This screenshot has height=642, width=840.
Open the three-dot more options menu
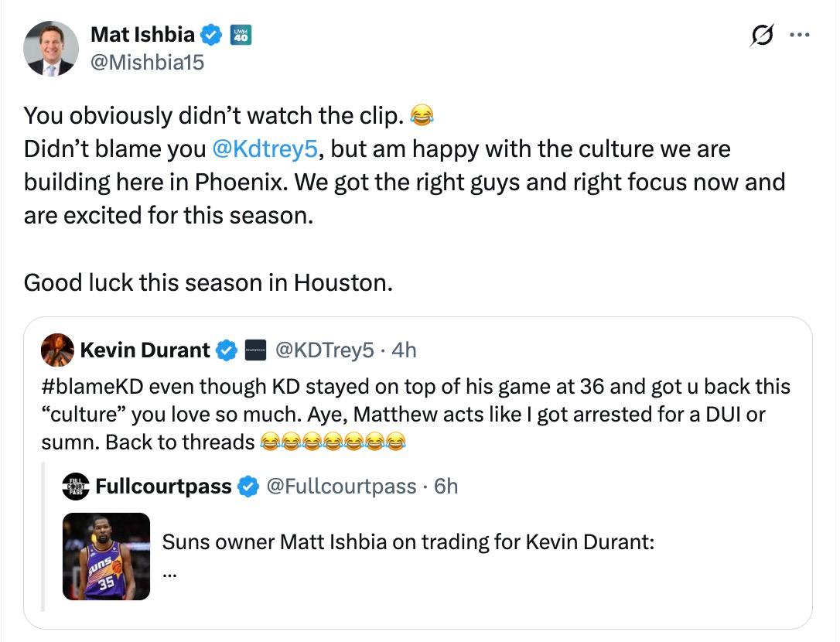coord(799,35)
